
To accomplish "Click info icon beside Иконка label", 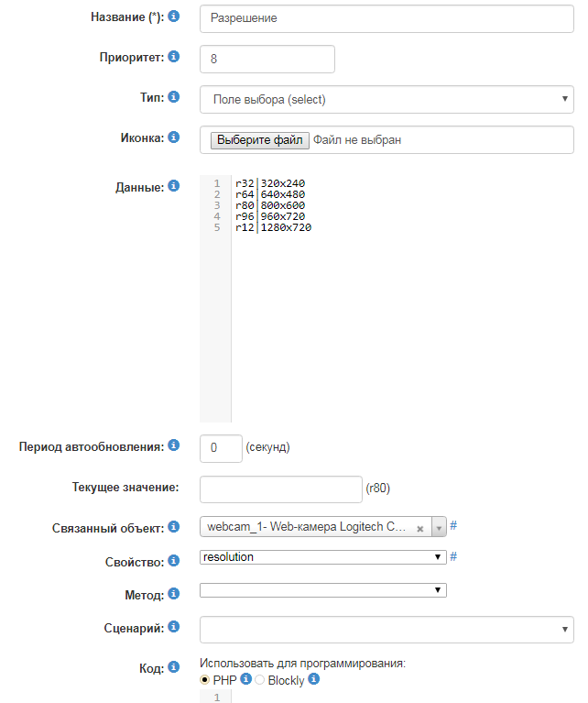I will pyautogui.click(x=174, y=137).
